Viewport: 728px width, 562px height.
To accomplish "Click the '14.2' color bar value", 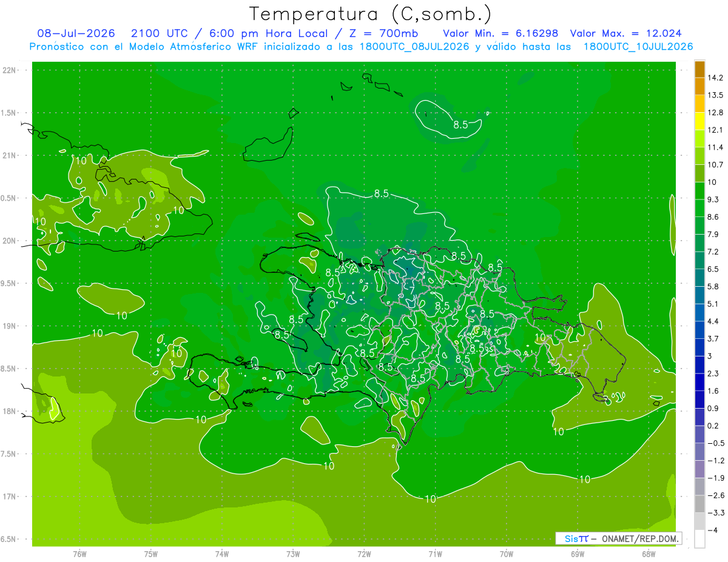I will click(x=715, y=78).
